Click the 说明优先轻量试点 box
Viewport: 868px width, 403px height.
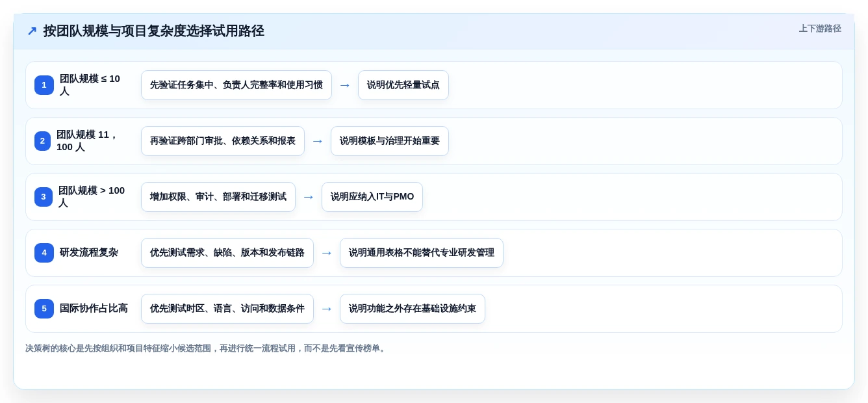pos(403,85)
